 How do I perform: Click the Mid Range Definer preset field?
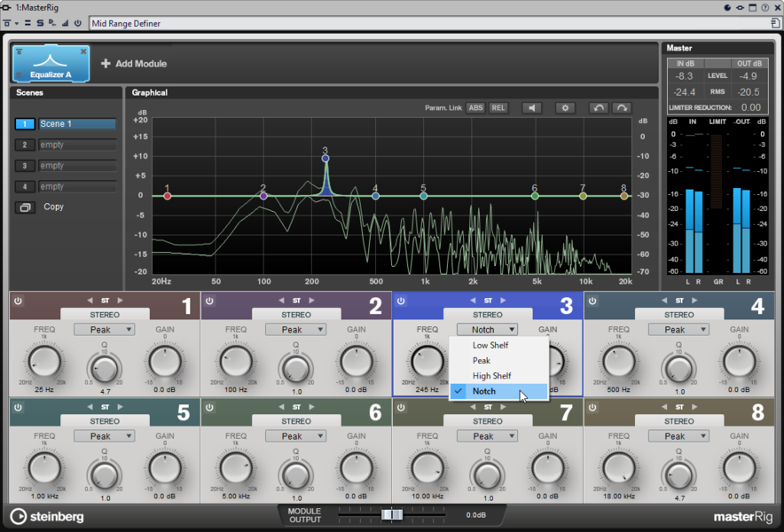430,24
